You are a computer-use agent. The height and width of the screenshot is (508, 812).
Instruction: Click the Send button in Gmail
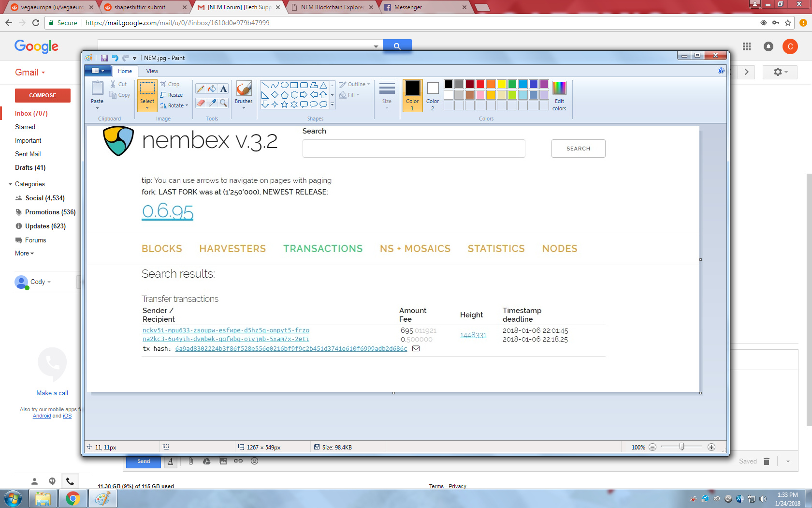pyautogui.click(x=144, y=462)
